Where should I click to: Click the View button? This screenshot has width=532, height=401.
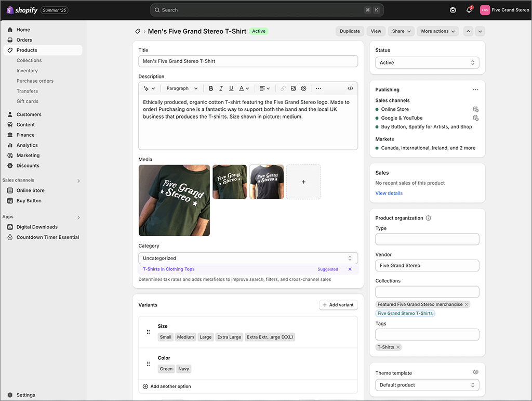point(376,31)
